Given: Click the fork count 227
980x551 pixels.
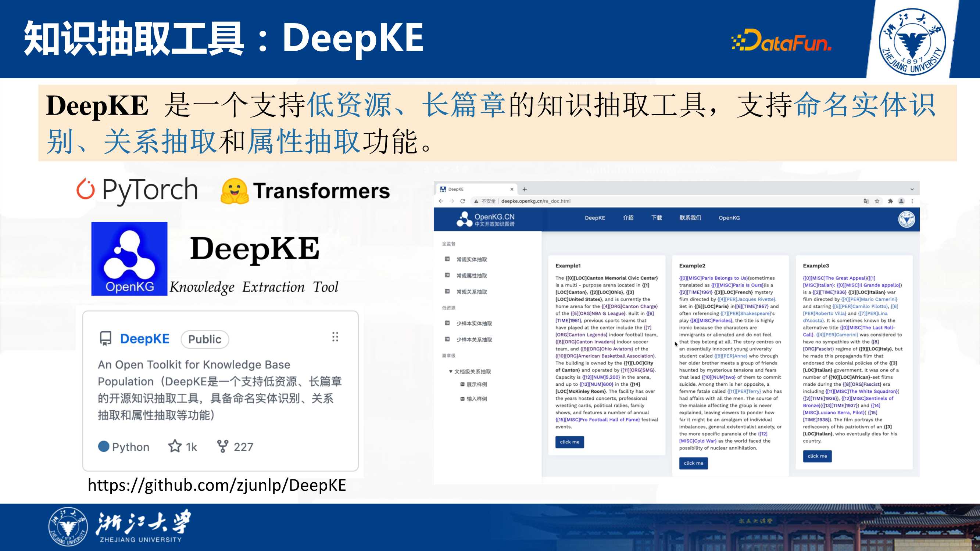Looking at the screenshot, I should [235, 446].
